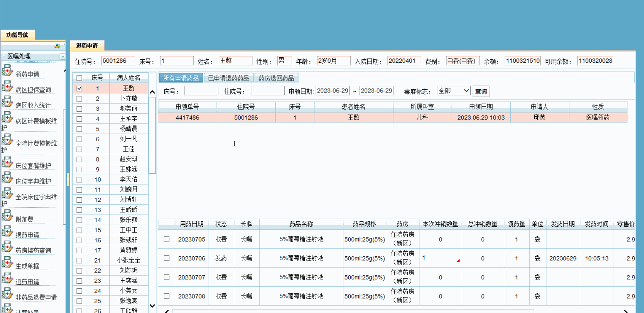The image size is (644, 313).
Task: Select patient 张乐颜 in bed 14
Action: coord(129,220)
